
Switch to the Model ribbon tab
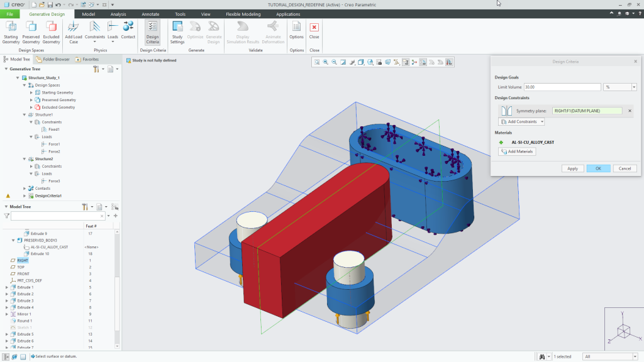[88, 14]
